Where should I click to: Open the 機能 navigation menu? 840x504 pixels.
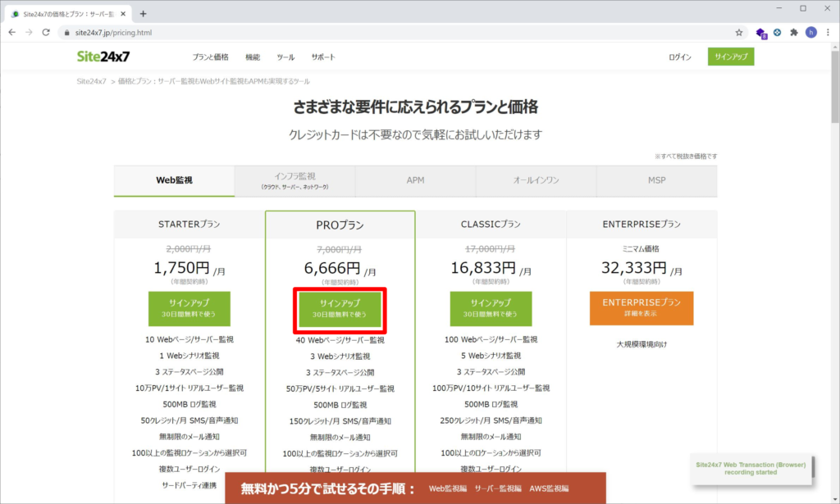(252, 57)
